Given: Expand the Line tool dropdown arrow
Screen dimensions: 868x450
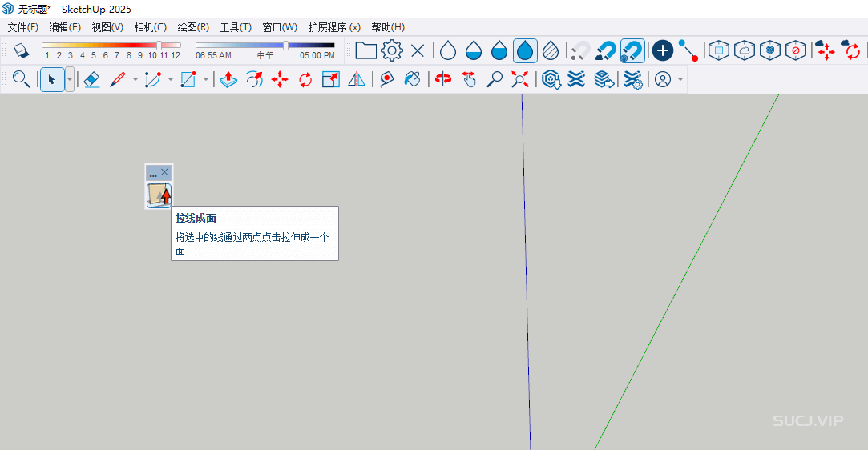Looking at the screenshot, I should click(x=135, y=79).
